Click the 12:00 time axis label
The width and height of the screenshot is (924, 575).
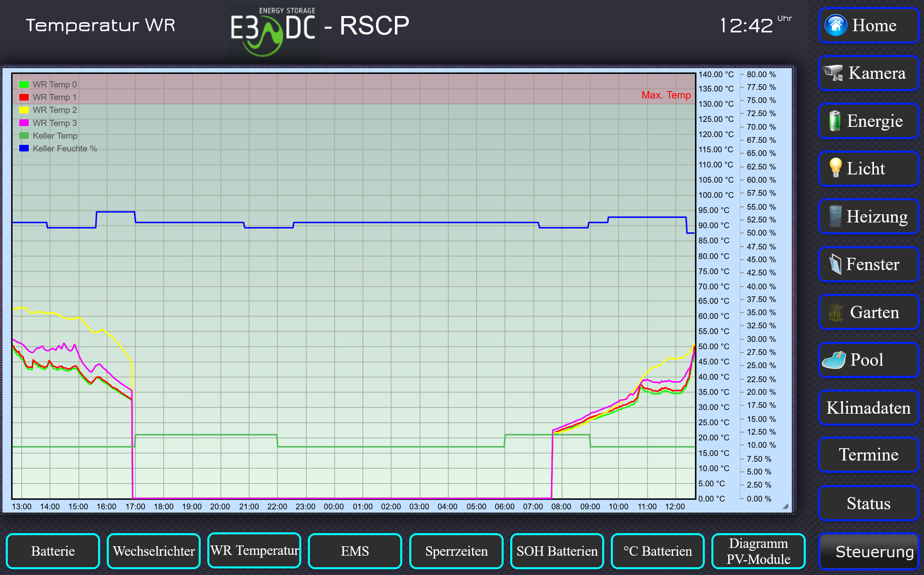pyautogui.click(x=675, y=506)
